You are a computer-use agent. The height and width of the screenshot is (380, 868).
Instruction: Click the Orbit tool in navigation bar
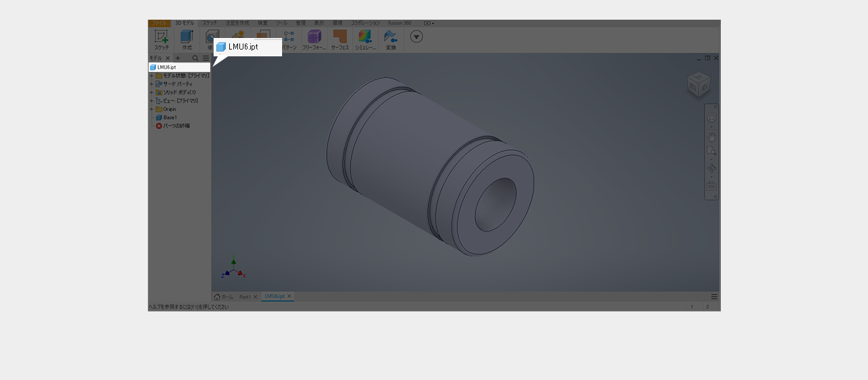point(711,168)
